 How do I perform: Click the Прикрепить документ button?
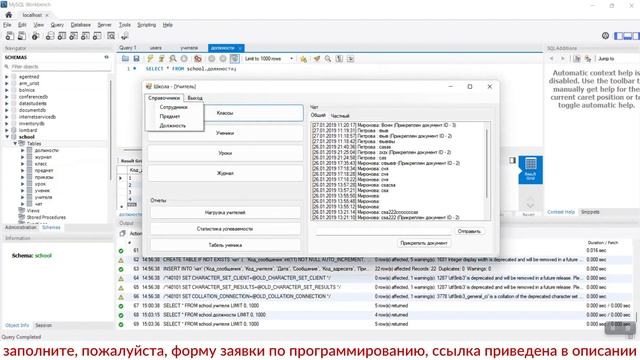pyautogui.click(x=424, y=243)
